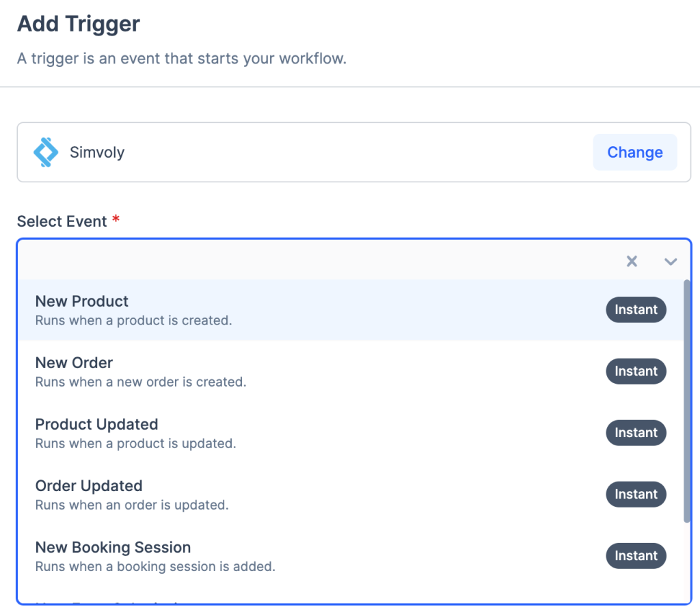Click the Change app button
The height and width of the screenshot is (612, 700).
click(x=634, y=152)
